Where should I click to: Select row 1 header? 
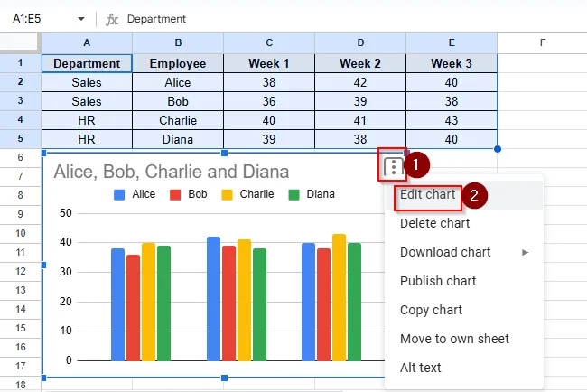20,63
